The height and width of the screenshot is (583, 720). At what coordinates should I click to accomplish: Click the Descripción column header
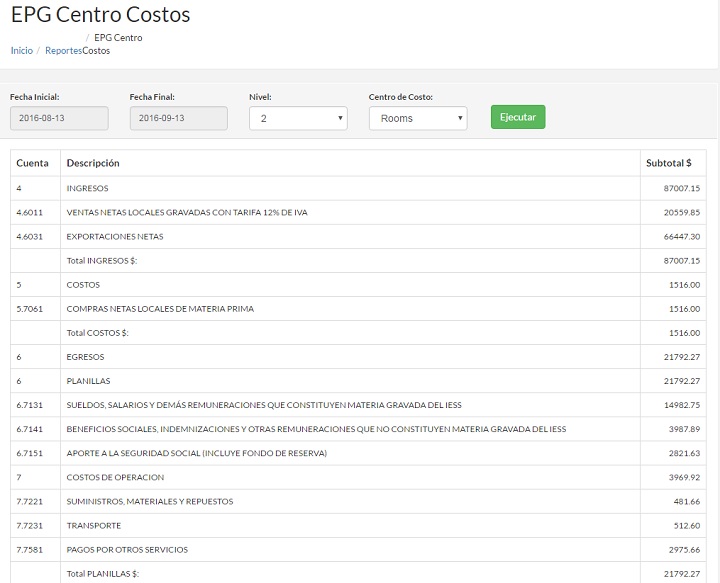click(x=93, y=163)
